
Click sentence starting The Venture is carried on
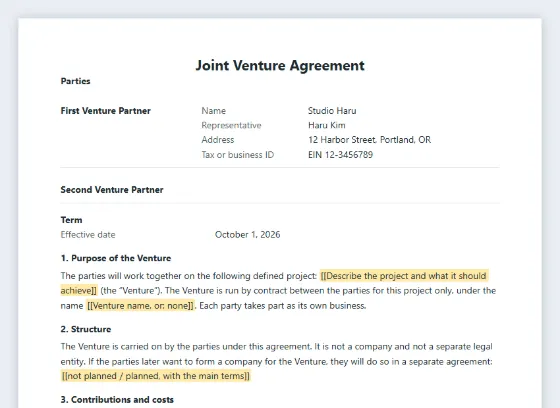click(186, 347)
